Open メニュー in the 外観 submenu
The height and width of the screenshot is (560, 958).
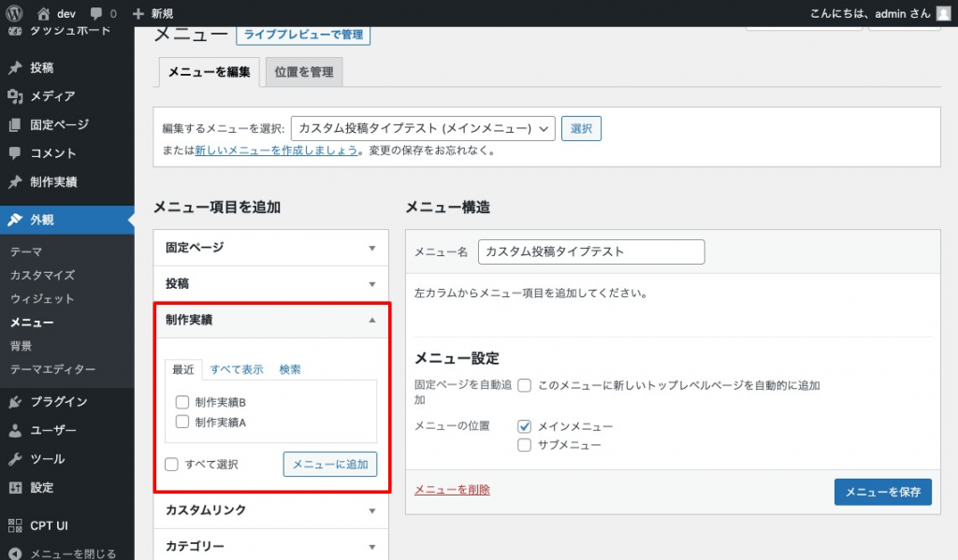tap(32, 323)
